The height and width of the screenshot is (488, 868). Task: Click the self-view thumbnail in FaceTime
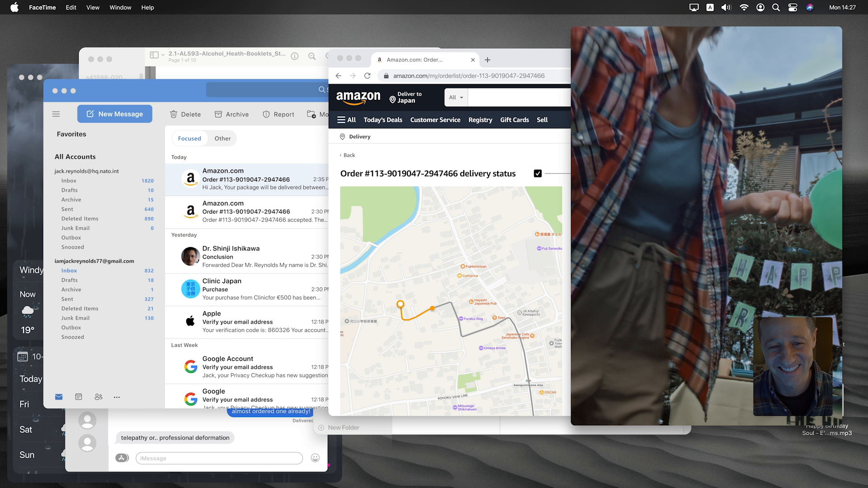[x=793, y=366]
